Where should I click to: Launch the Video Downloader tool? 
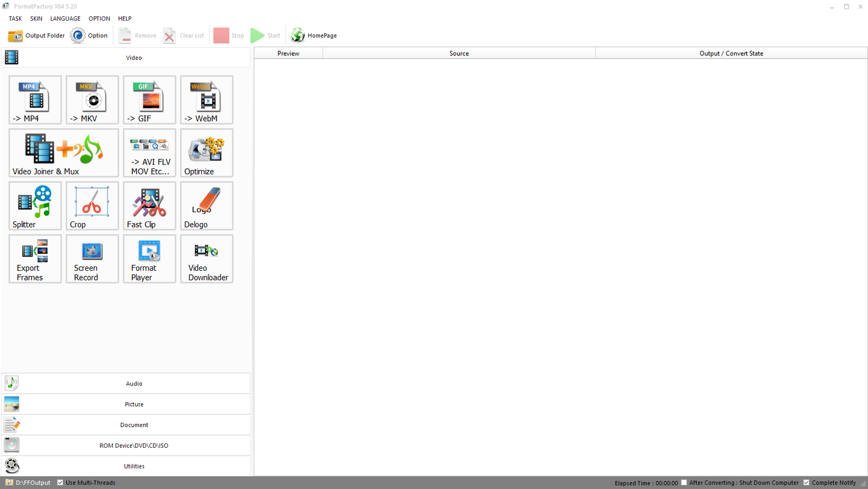207,259
